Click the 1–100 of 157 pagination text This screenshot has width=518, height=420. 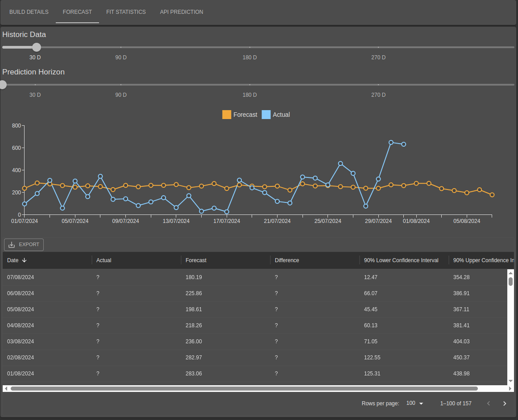(456, 404)
